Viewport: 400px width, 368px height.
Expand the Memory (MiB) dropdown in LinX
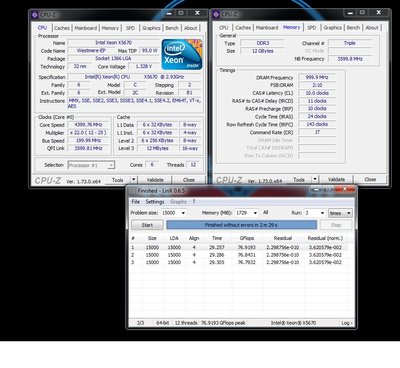[x=255, y=213]
